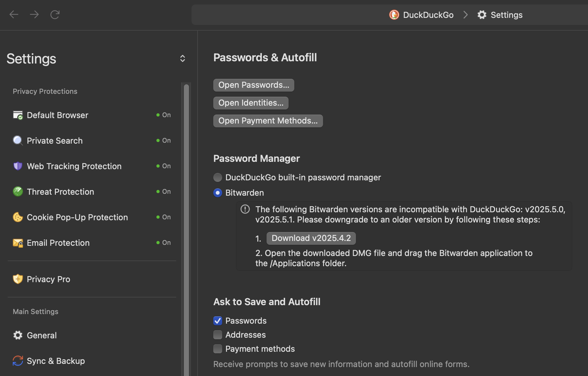Click the address bar field

[x=389, y=15]
